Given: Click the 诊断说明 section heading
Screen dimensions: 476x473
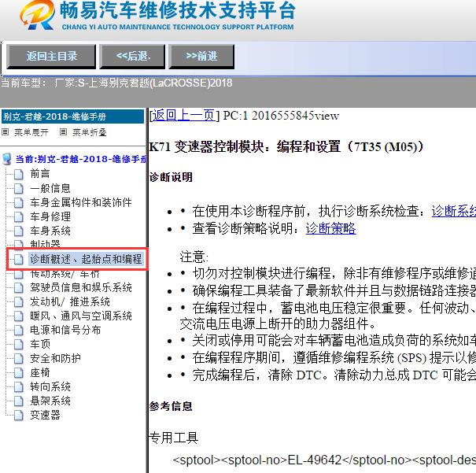Looking at the screenshot, I should coord(171,177).
